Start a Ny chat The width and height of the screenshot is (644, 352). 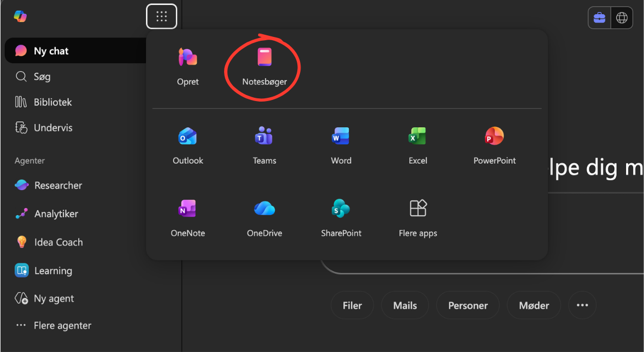(x=75, y=51)
